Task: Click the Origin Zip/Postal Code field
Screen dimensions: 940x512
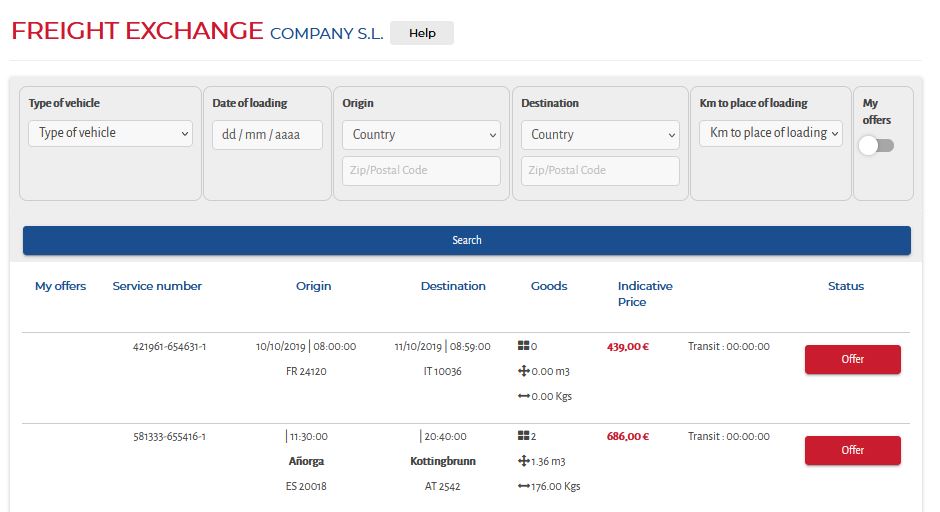Action: coord(421,171)
